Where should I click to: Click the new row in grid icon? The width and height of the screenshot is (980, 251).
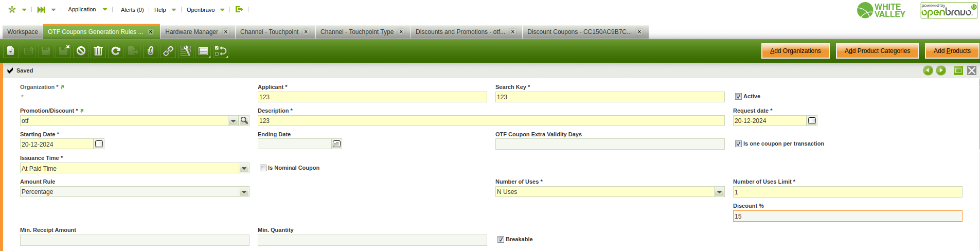[x=28, y=51]
